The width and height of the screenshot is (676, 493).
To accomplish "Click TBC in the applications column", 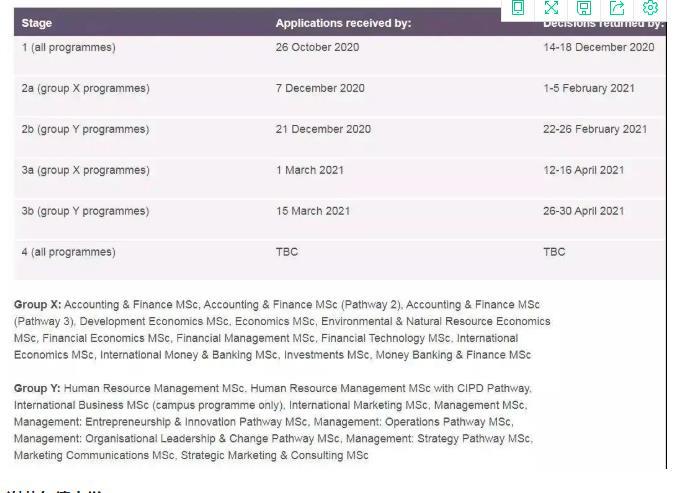I will pos(287,252).
